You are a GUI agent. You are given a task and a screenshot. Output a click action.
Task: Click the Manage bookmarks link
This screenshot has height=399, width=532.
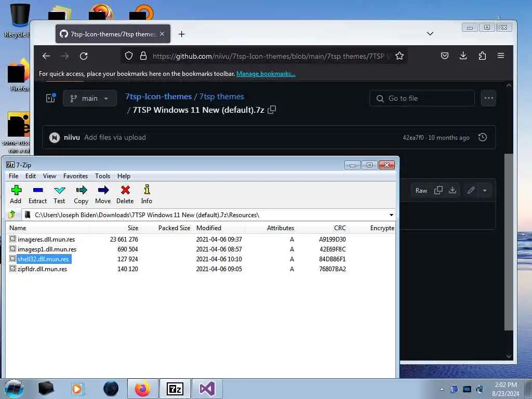pos(265,74)
